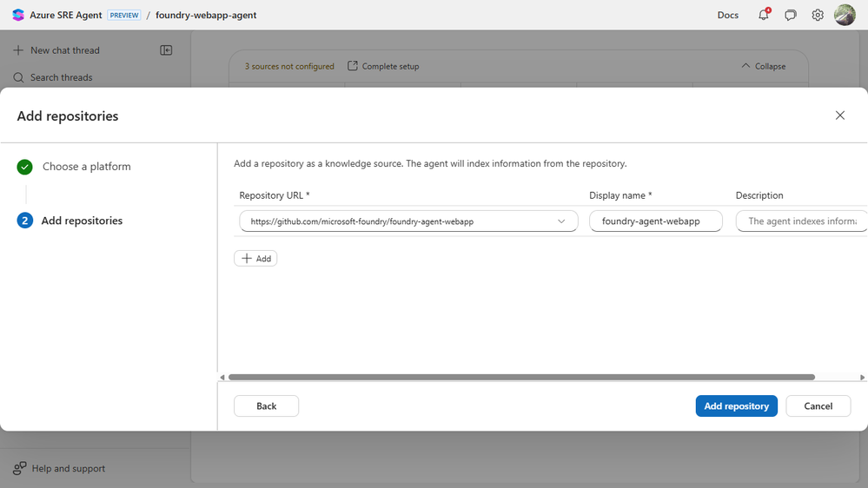Viewport: 868px width, 488px height.
Task: Click the Add repository button
Action: (x=736, y=406)
